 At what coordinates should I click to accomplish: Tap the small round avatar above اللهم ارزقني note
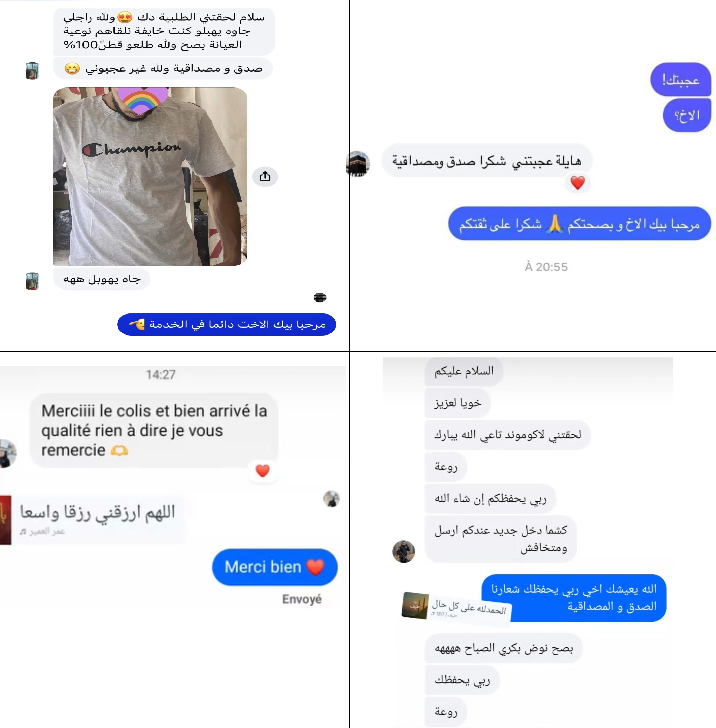(331, 499)
